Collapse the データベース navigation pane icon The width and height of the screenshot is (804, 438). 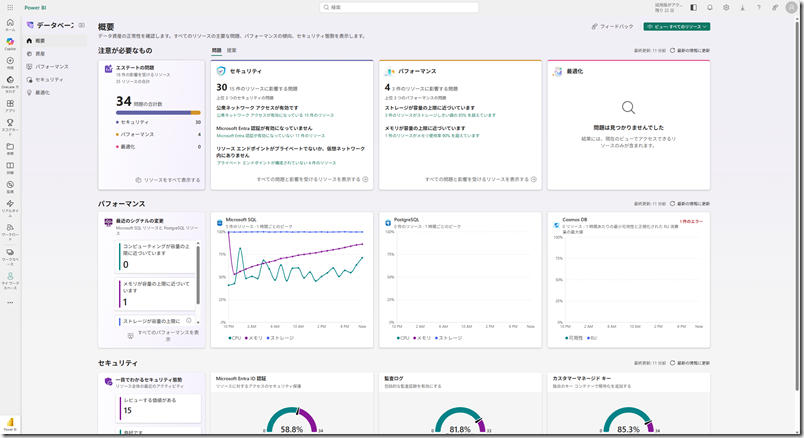pos(82,25)
